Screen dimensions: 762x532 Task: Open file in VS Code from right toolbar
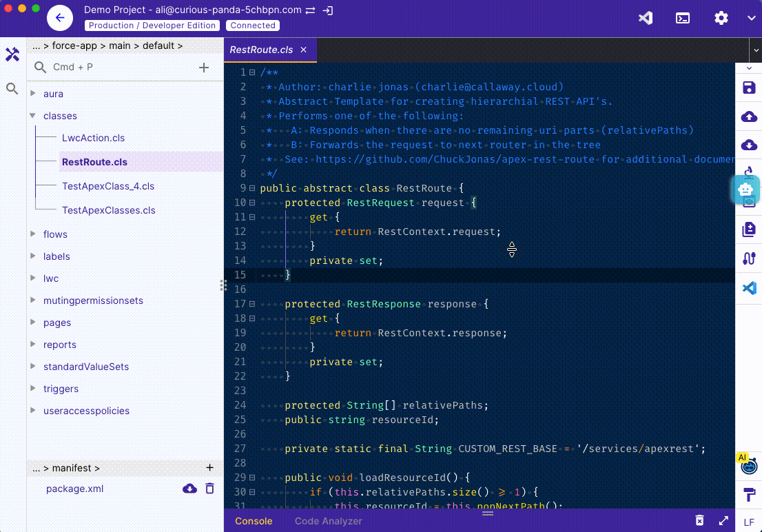click(749, 288)
